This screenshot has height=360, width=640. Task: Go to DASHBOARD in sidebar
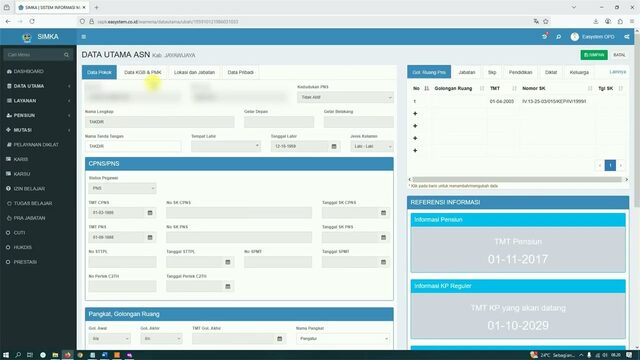[x=38, y=71]
